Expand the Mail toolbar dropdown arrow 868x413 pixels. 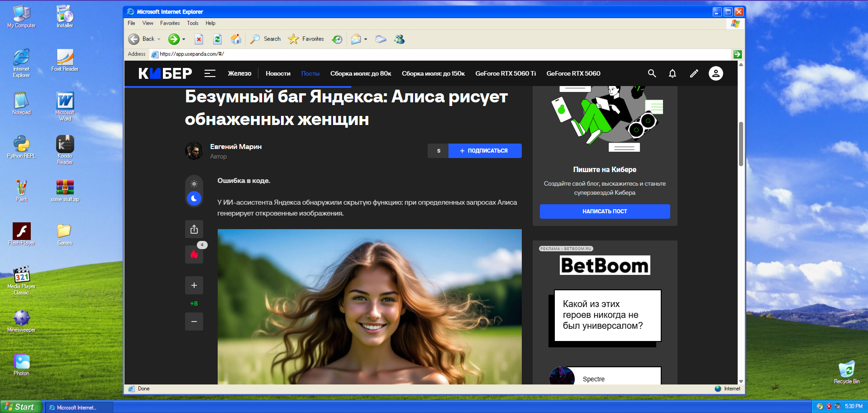366,39
